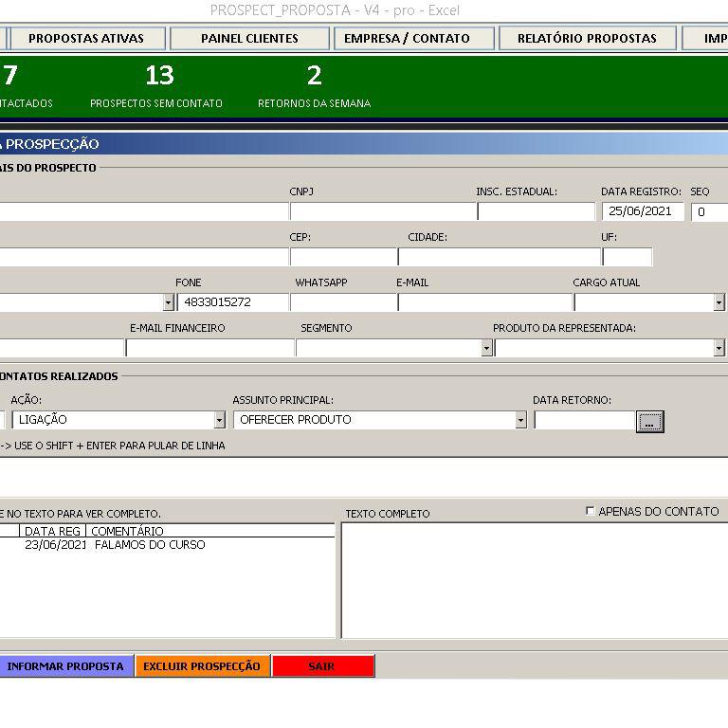Enable the Apenas do Contato checkbox

tap(591, 511)
